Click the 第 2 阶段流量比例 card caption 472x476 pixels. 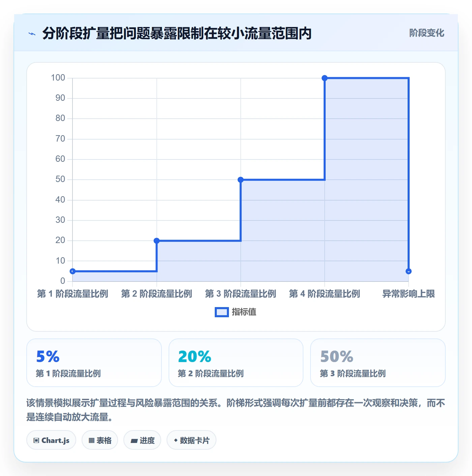pos(211,374)
